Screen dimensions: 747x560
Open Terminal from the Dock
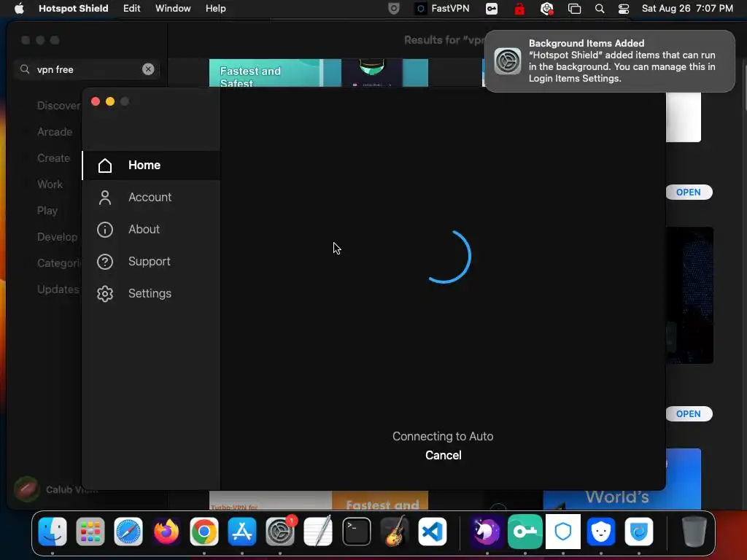click(x=356, y=532)
